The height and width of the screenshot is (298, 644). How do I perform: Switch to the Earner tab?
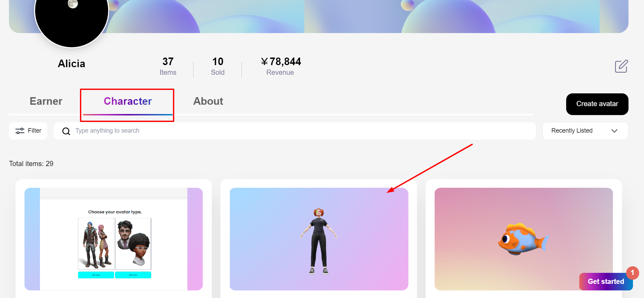coord(46,101)
